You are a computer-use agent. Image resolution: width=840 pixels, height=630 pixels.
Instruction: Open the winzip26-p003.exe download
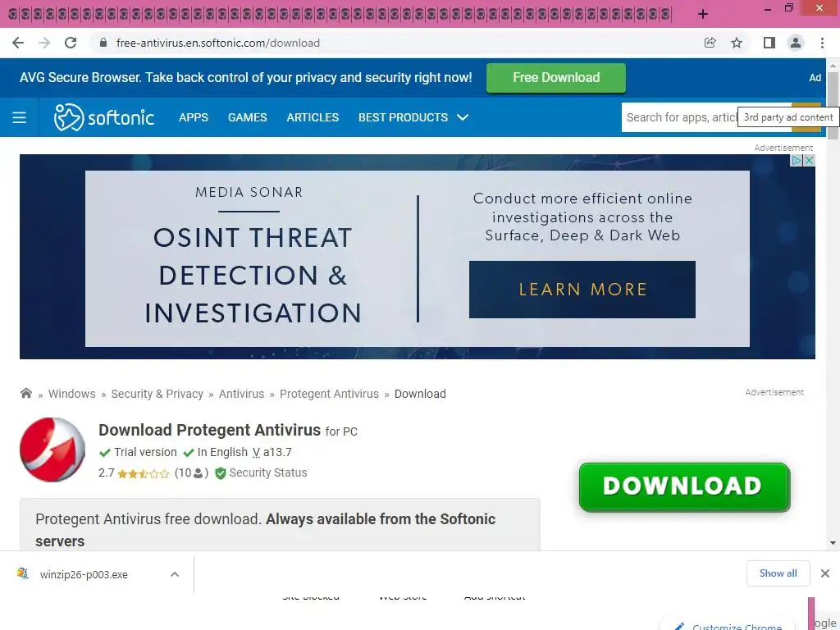pyautogui.click(x=84, y=574)
